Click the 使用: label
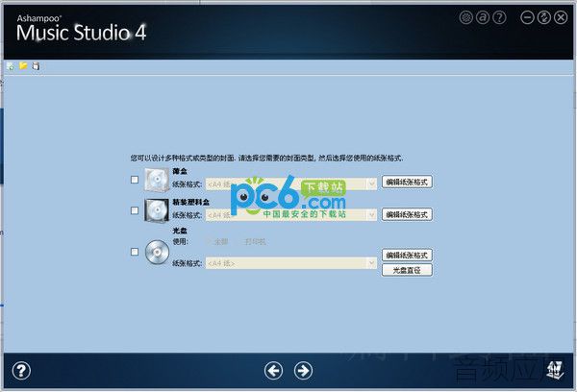 point(181,241)
